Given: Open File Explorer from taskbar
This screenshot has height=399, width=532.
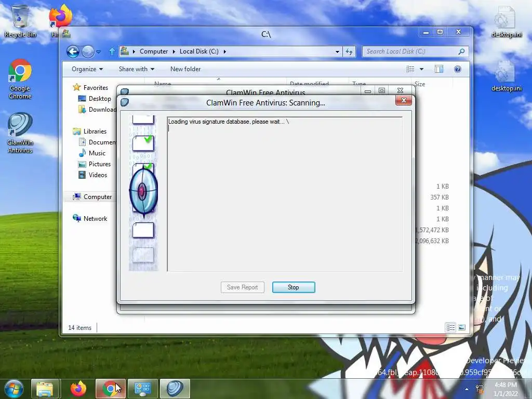Looking at the screenshot, I should point(45,389).
